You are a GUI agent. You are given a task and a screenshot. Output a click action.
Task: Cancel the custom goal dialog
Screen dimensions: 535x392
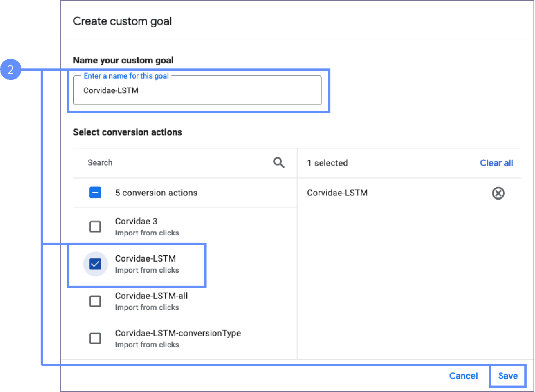pos(463,376)
